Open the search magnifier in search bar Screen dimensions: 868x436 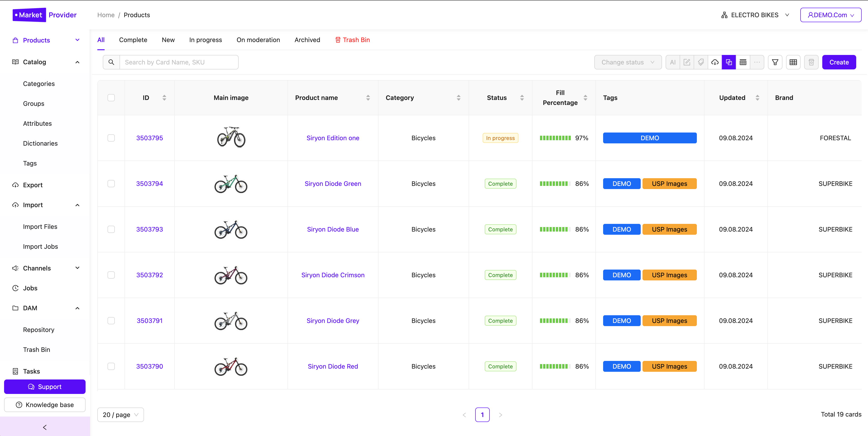tap(111, 62)
